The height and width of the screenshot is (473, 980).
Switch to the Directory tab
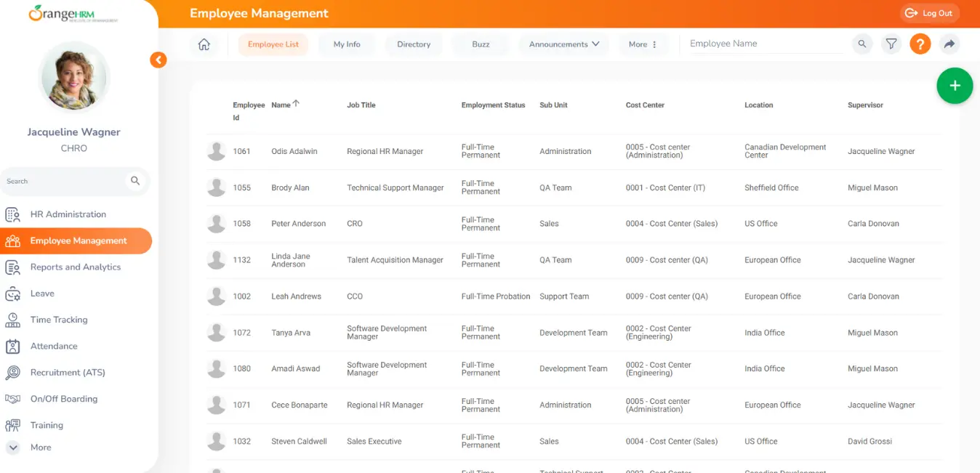(414, 44)
